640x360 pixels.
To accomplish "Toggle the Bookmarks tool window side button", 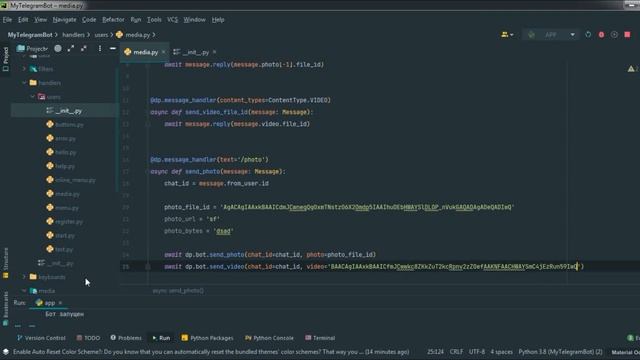I will point(5,308).
